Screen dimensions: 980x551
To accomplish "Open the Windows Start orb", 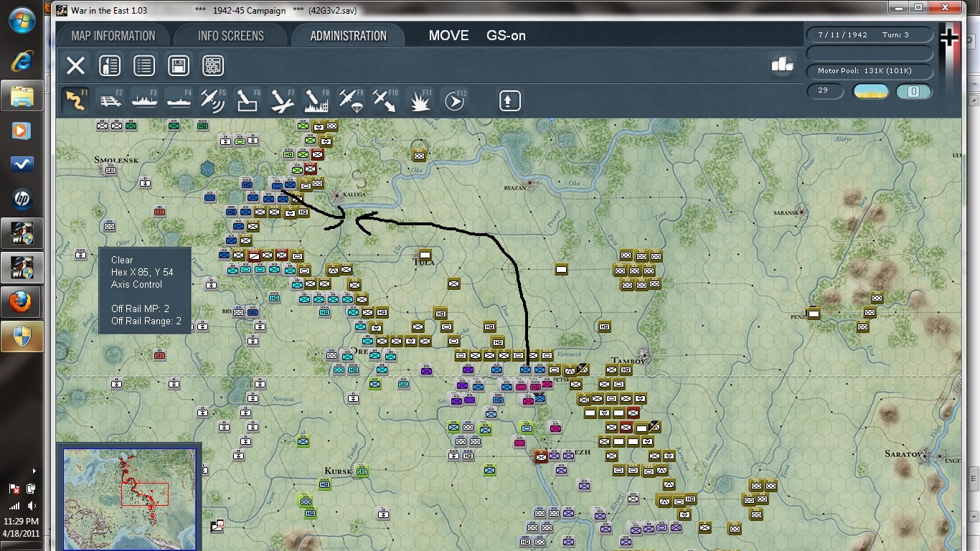I will [22, 20].
